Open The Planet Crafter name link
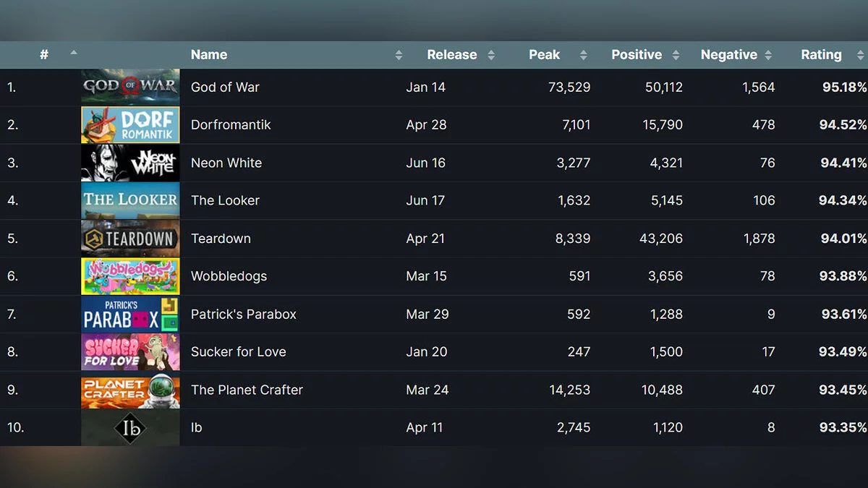This screenshot has height=488, width=868. click(x=247, y=390)
